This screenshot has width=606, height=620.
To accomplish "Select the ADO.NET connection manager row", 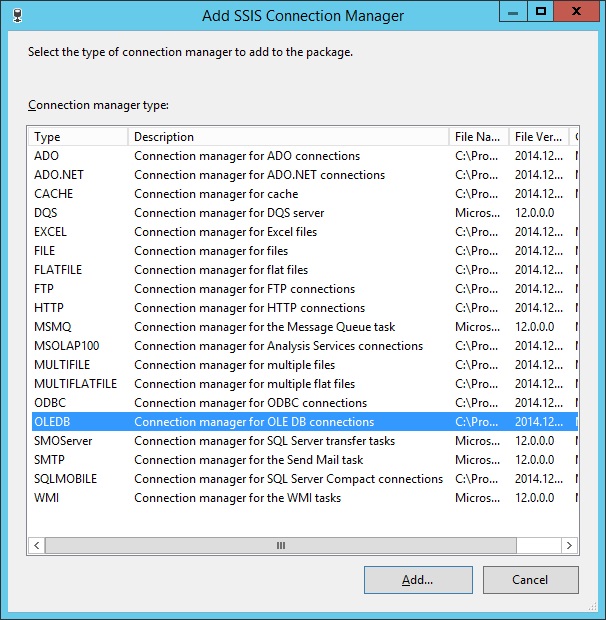I will 304,175.
